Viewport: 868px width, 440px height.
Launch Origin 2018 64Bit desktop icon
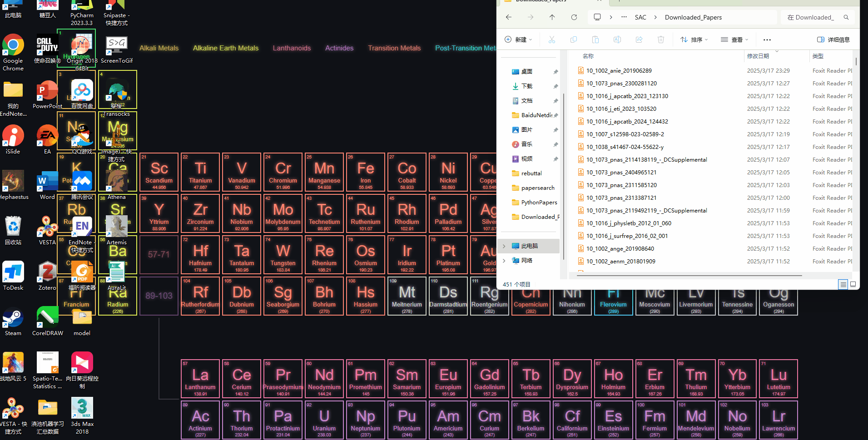pyautogui.click(x=82, y=52)
